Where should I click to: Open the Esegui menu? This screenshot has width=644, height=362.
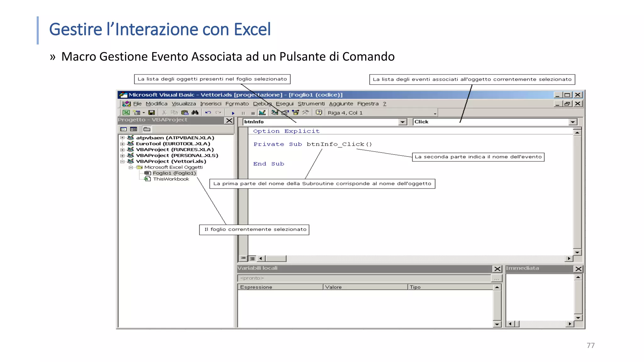coord(285,104)
